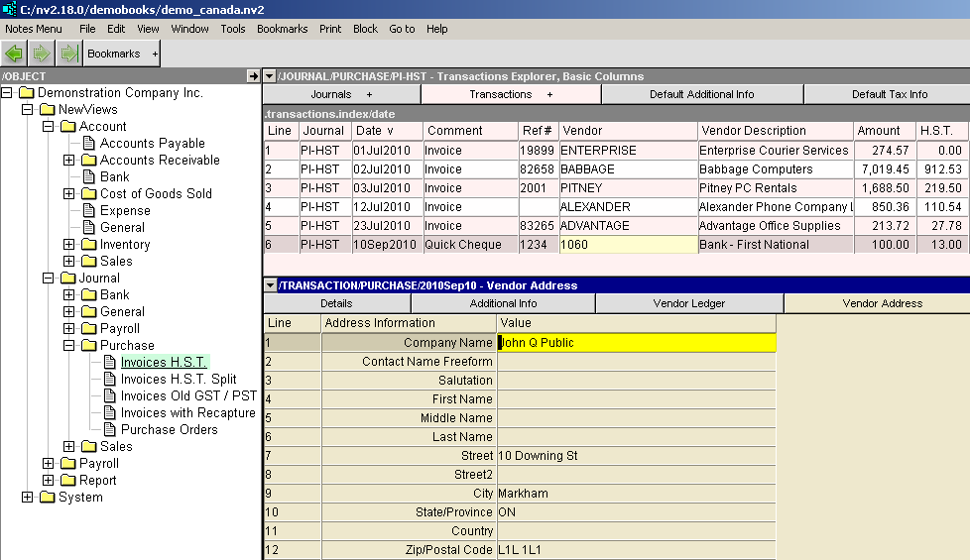Click the green back arrow button
Image resolution: width=970 pixels, height=560 pixels.
[x=14, y=54]
